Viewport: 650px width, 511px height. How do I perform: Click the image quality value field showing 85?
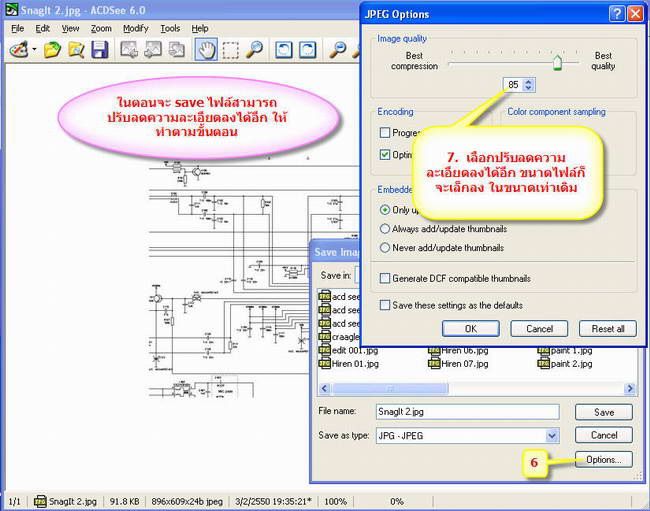pos(513,85)
